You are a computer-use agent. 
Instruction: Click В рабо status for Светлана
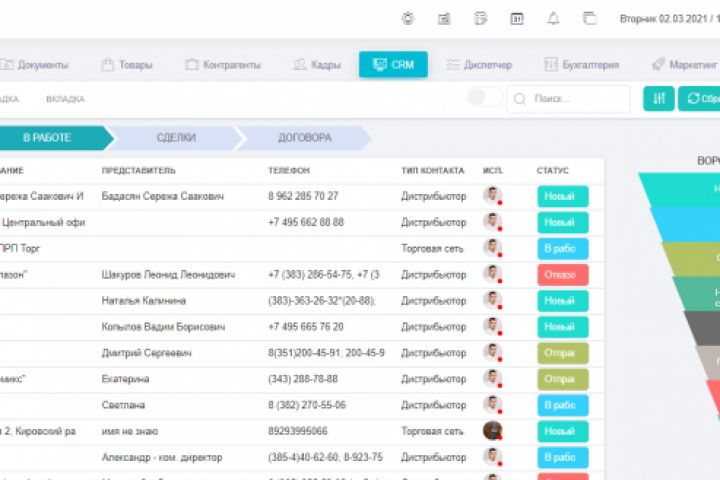562,405
